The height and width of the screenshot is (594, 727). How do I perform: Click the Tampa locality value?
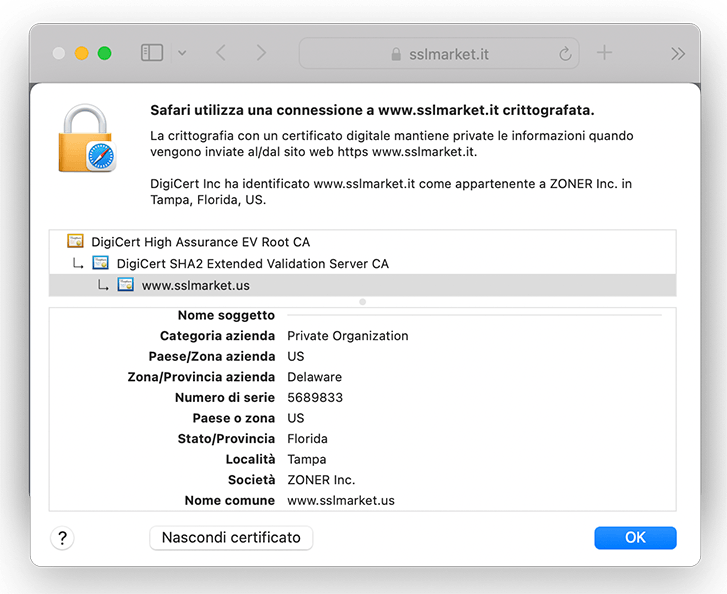tap(306, 460)
